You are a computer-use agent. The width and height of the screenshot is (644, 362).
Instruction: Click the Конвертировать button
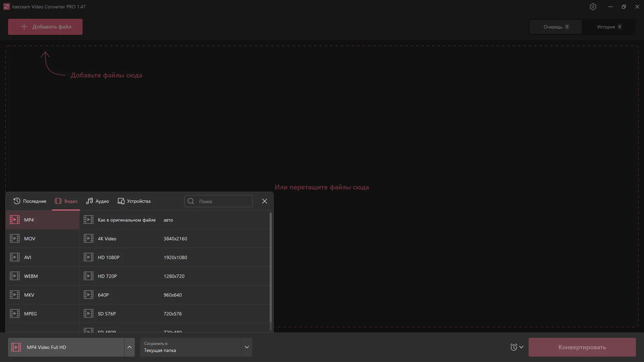pyautogui.click(x=582, y=347)
